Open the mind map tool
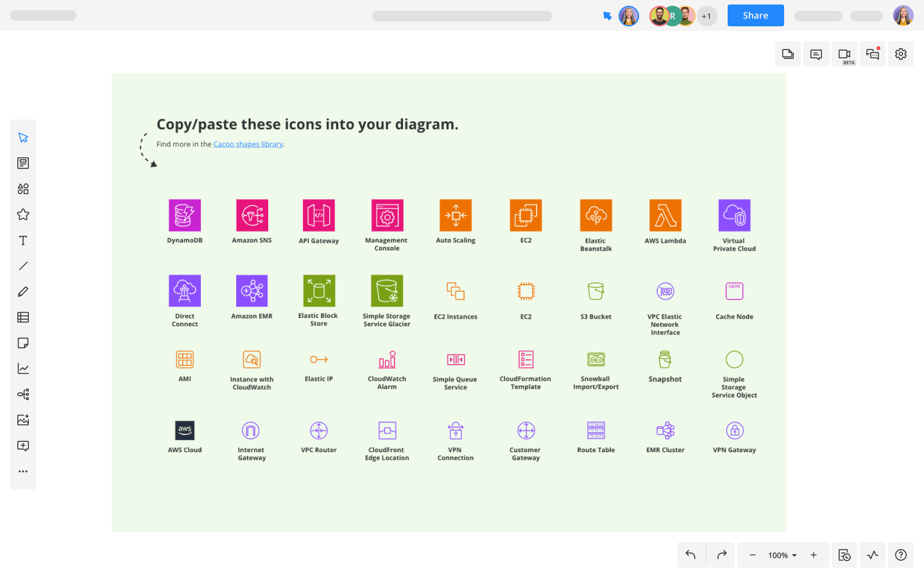The height and width of the screenshot is (578, 924). [23, 394]
